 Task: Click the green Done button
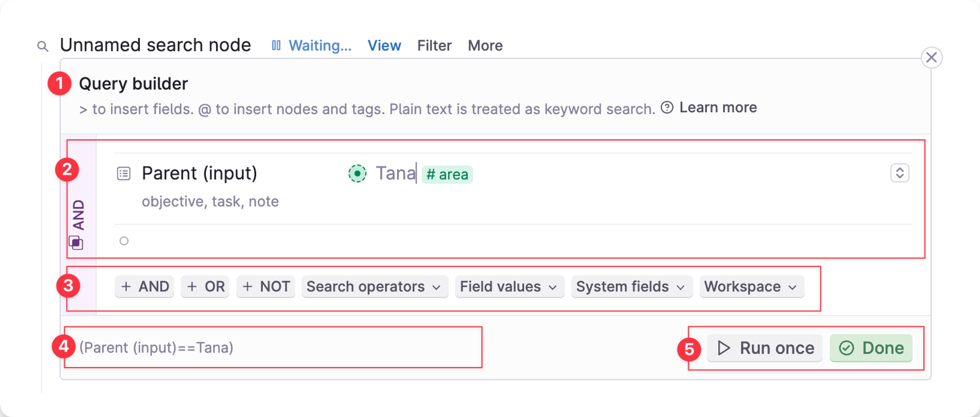(x=871, y=348)
